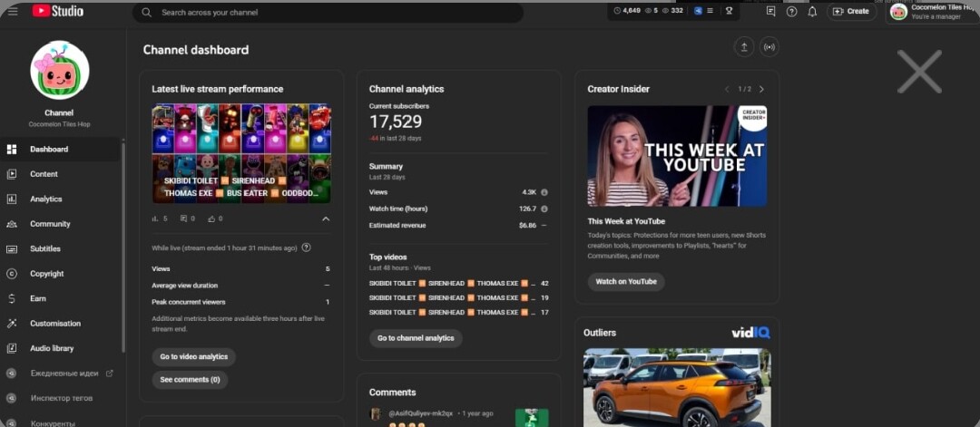
Task: Go to next Creator Insider card
Action: (x=761, y=89)
